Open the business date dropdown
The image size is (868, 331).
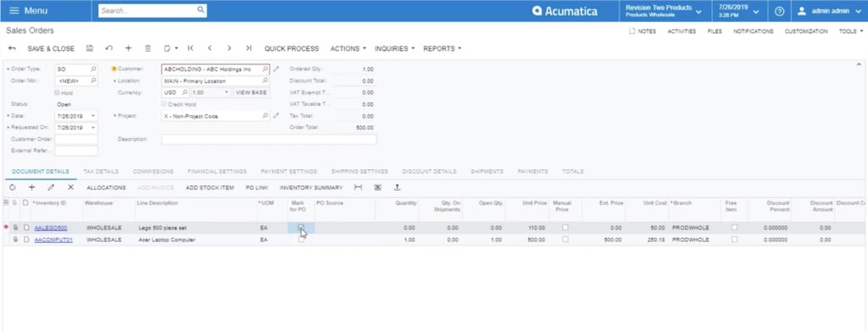point(739,11)
